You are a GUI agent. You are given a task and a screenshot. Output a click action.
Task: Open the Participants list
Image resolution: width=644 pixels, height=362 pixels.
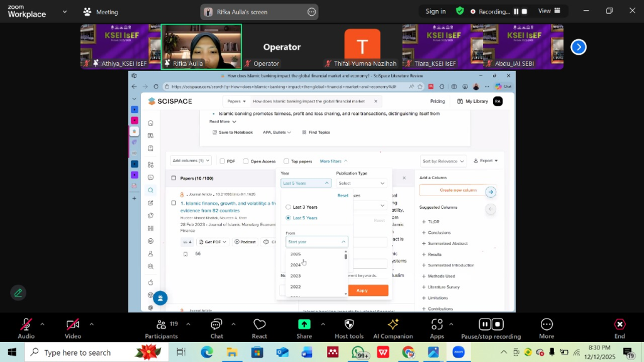point(161,325)
